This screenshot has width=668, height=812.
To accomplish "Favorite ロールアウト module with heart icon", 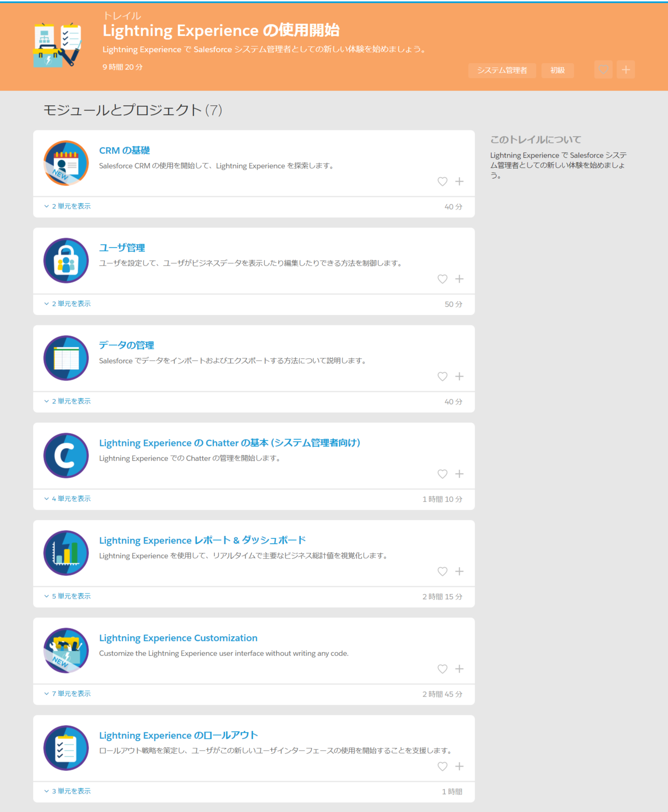I will 442,767.
